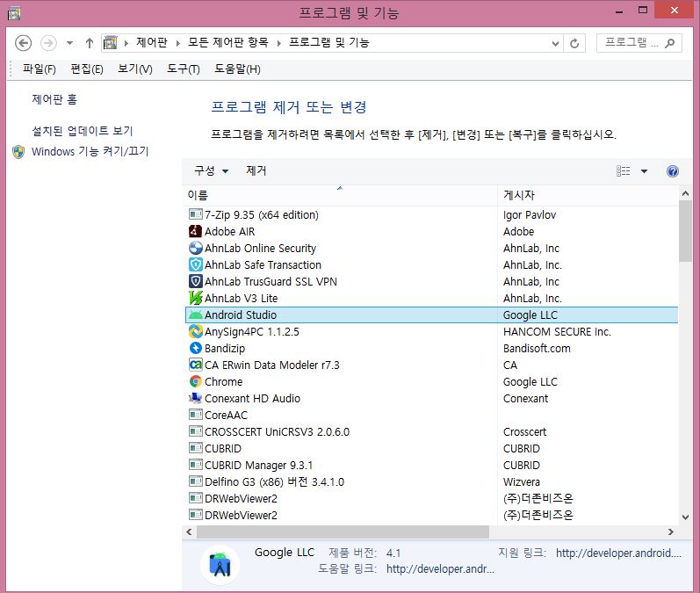This screenshot has width=700, height=593.
Task: Click the Conexant HD Audio icon
Action: 196,398
